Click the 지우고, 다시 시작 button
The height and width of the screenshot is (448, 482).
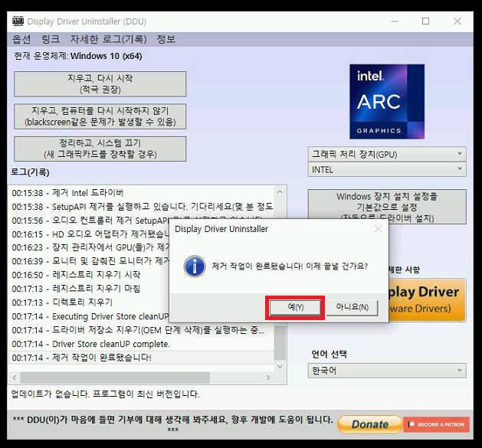tap(100, 84)
